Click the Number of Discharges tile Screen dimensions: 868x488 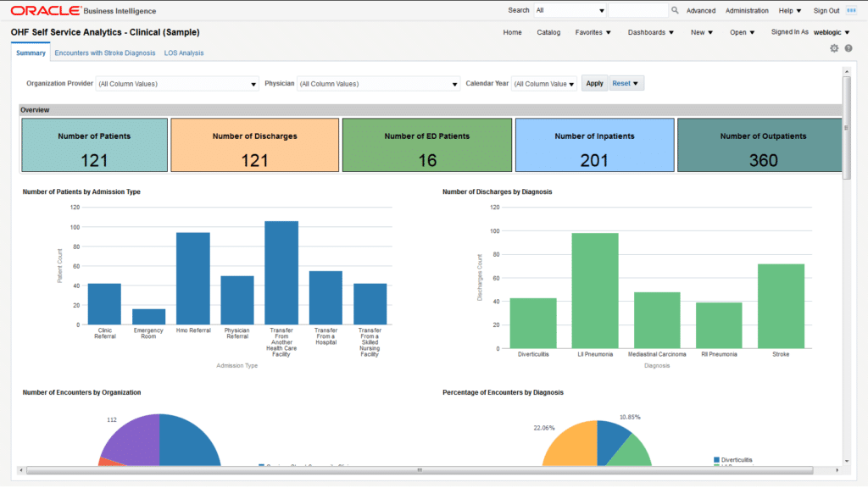(254, 145)
